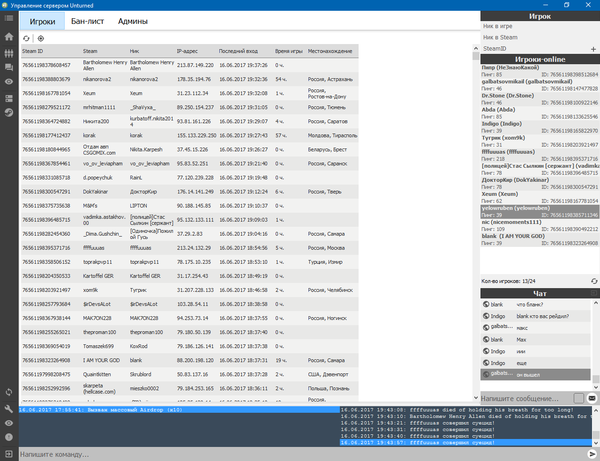Click the target icon beside refresh
Image resolution: width=600 pixels, height=461 pixels.
pos(40,37)
